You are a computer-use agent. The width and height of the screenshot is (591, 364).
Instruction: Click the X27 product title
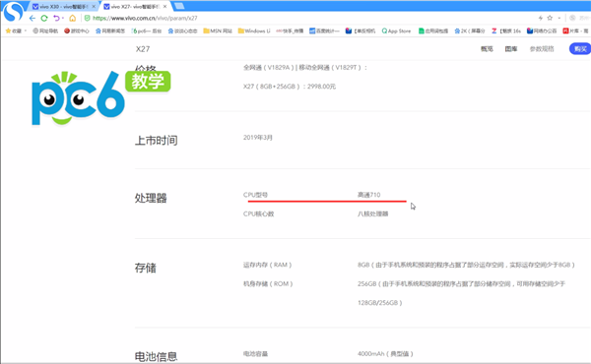coord(143,49)
